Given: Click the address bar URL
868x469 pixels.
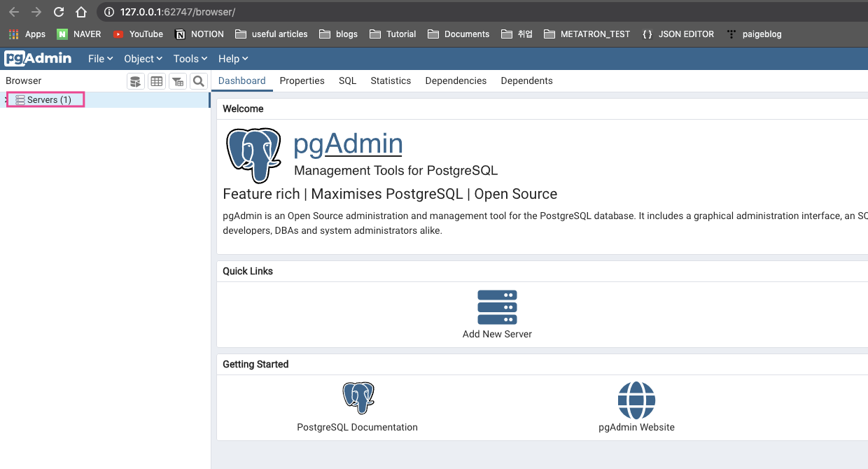Looking at the screenshot, I should [178, 12].
